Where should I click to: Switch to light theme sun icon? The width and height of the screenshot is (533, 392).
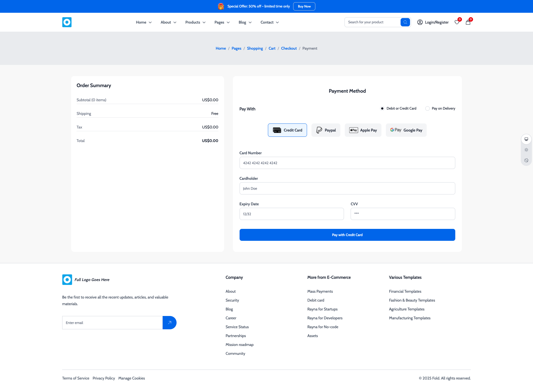pyautogui.click(x=526, y=150)
